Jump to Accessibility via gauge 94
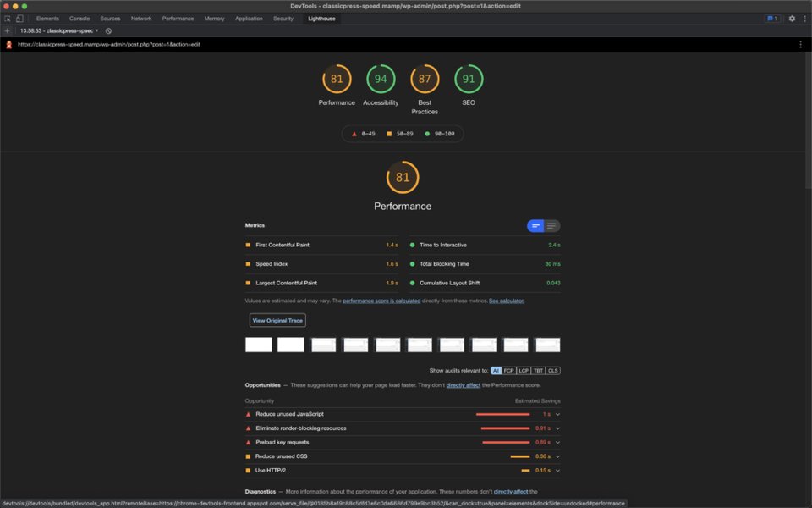The width and height of the screenshot is (812, 508). click(381, 79)
